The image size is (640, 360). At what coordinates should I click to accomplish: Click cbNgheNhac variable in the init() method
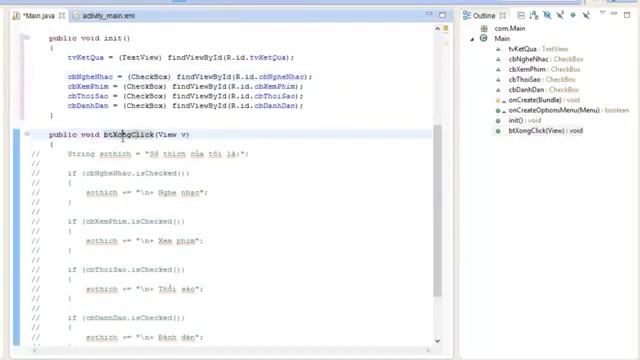point(90,77)
